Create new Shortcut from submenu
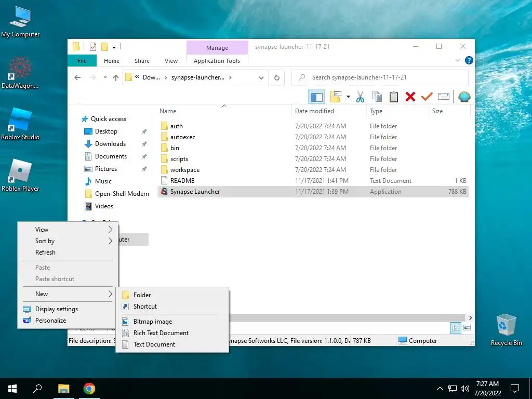Image resolution: width=532 pixels, height=399 pixels. pos(172,307)
